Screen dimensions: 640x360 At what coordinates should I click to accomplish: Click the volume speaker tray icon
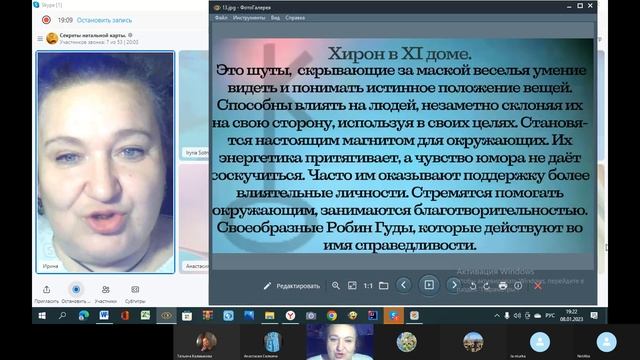point(517,316)
